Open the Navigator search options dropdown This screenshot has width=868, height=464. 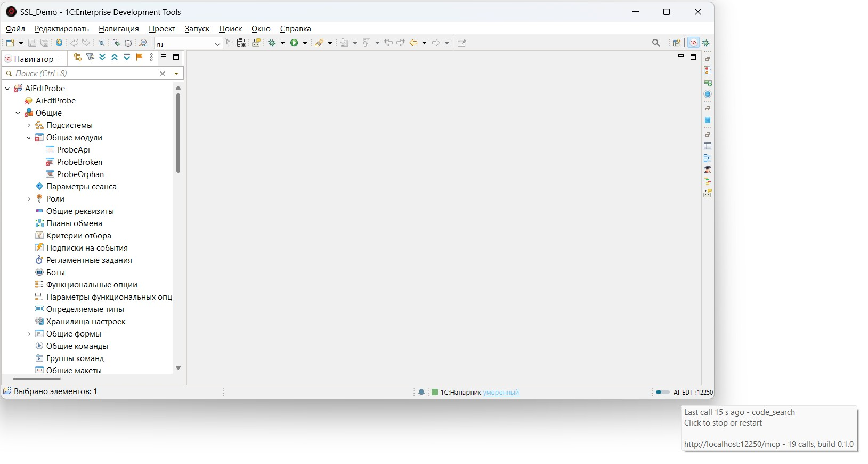[176, 74]
